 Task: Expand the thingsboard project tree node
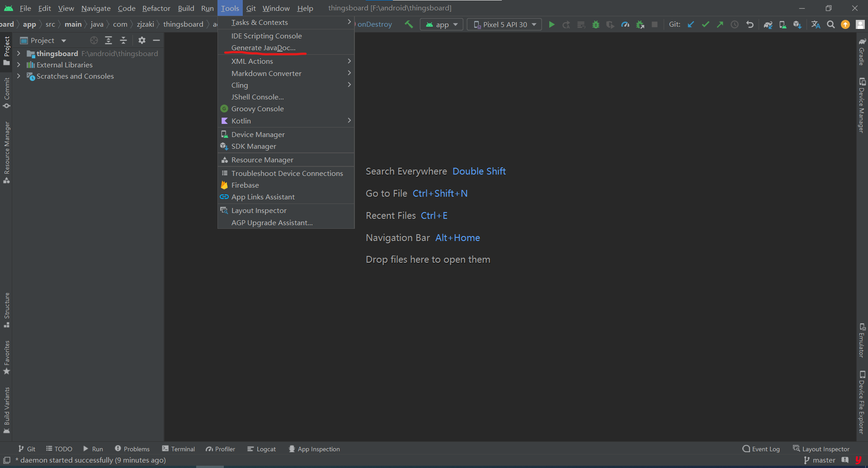[19, 53]
